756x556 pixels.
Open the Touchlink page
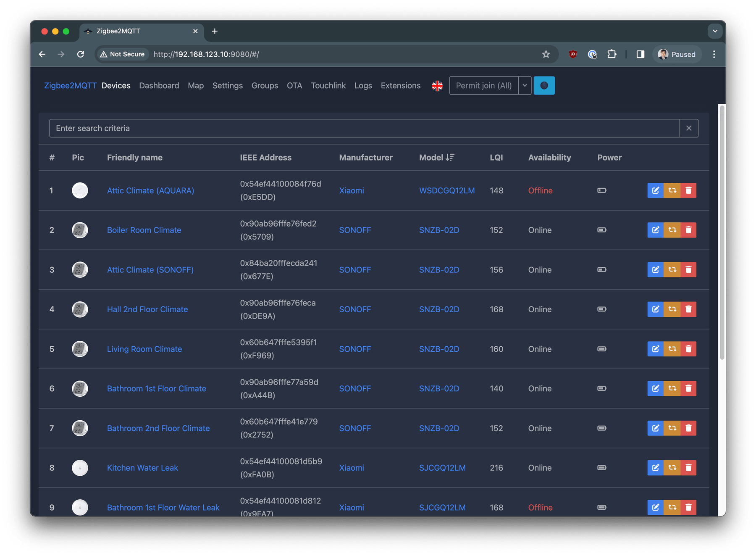coord(328,85)
